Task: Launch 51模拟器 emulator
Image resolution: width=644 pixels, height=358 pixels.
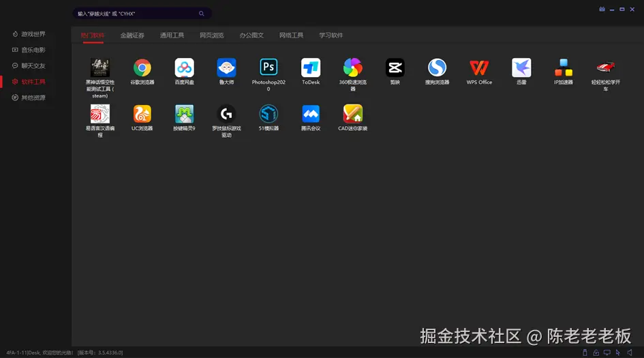Action: (269, 114)
